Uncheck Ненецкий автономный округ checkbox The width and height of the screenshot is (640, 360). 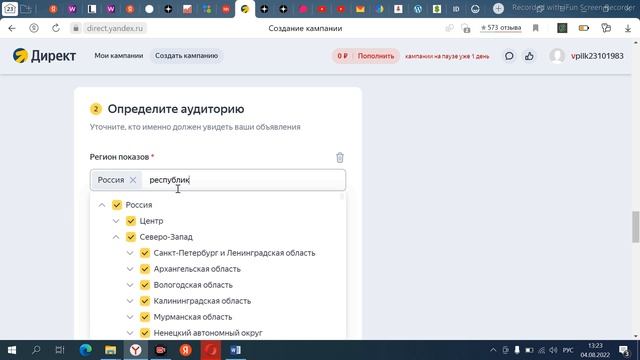pyautogui.click(x=144, y=333)
